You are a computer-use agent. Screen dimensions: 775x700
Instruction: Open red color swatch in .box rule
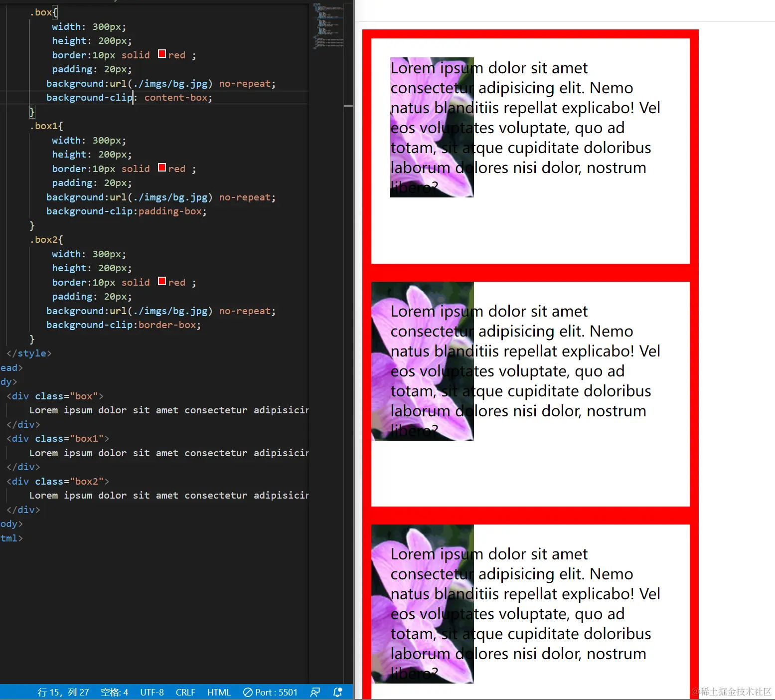coord(162,54)
